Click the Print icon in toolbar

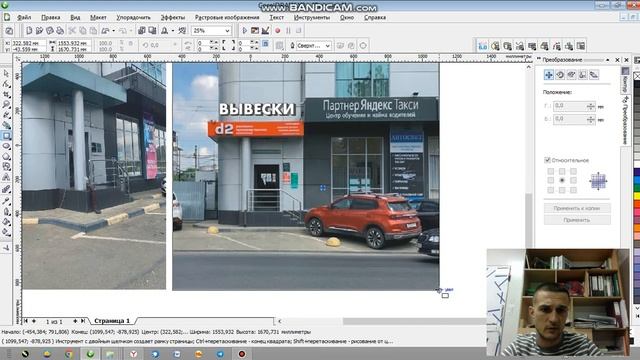point(60,31)
